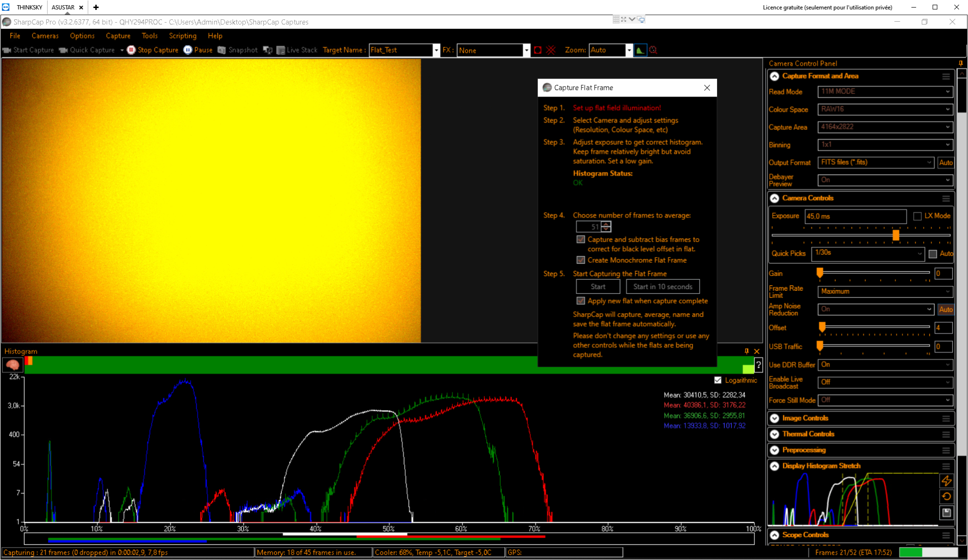This screenshot has height=560, width=968.
Task: Collapse the Camera Controls section
Action: (x=775, y=198)
